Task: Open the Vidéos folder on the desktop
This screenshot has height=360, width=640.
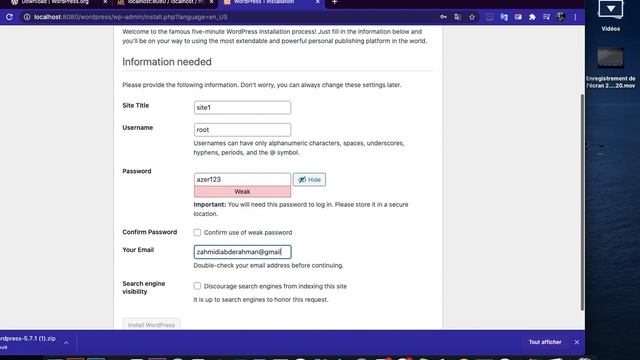Action: coord(610,16)
